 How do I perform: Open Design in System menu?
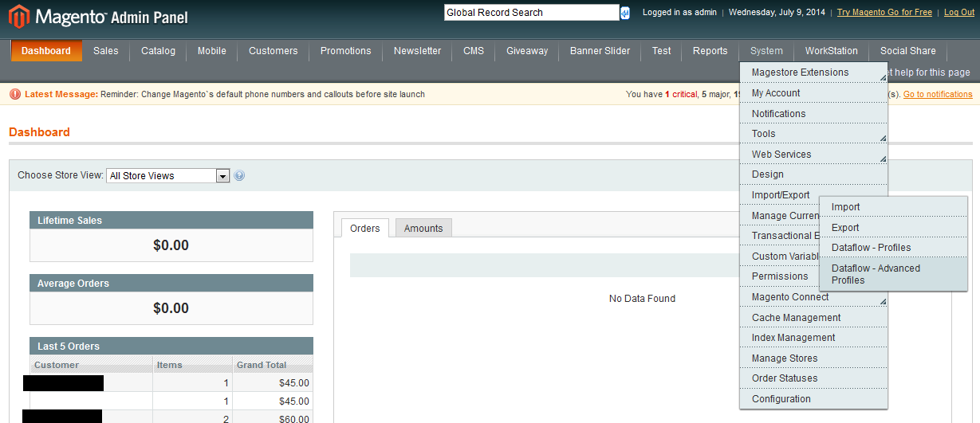tap(813, 174)
